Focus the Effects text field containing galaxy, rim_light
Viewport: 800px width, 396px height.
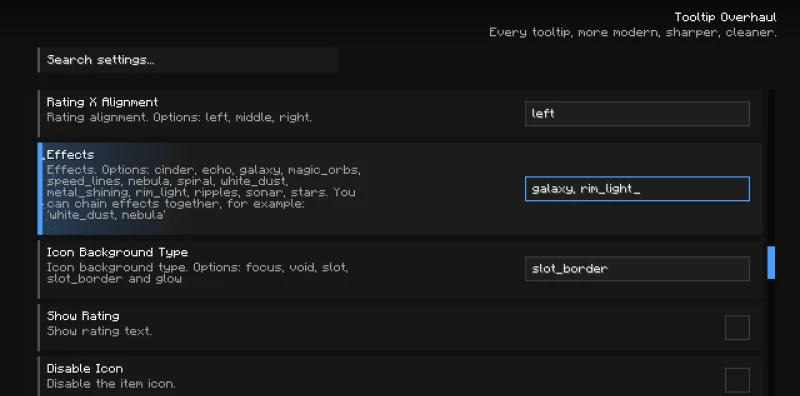click(x=637, y=189)
